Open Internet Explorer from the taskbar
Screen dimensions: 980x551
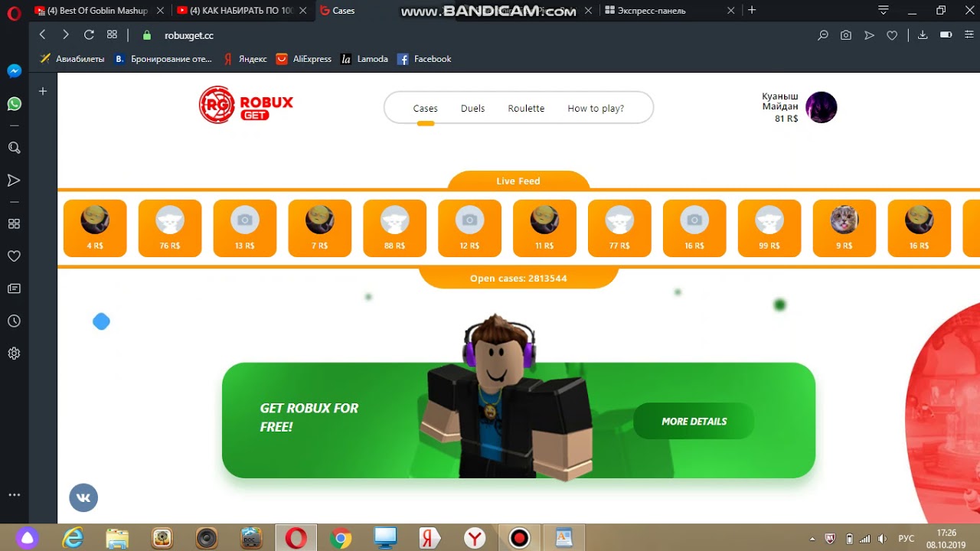tap(73, 538)
